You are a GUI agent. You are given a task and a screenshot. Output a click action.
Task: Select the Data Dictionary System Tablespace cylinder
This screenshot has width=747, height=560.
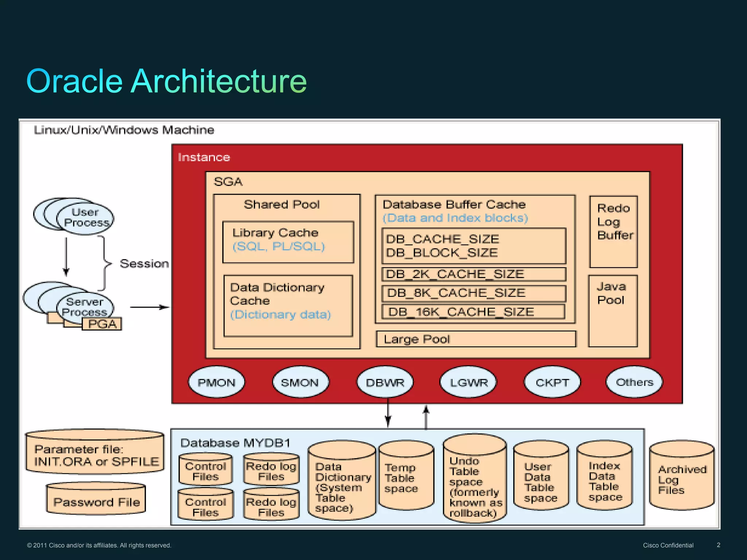point(342,481)
